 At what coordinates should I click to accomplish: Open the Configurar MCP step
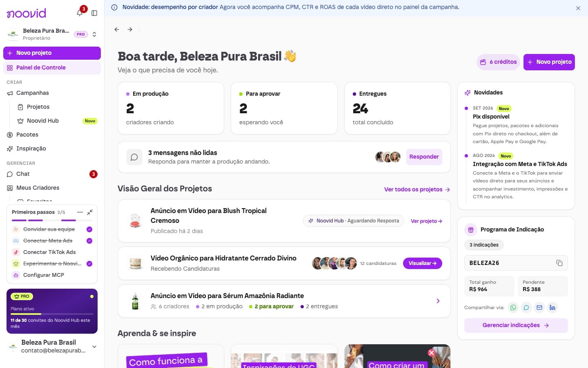point(52,275)
